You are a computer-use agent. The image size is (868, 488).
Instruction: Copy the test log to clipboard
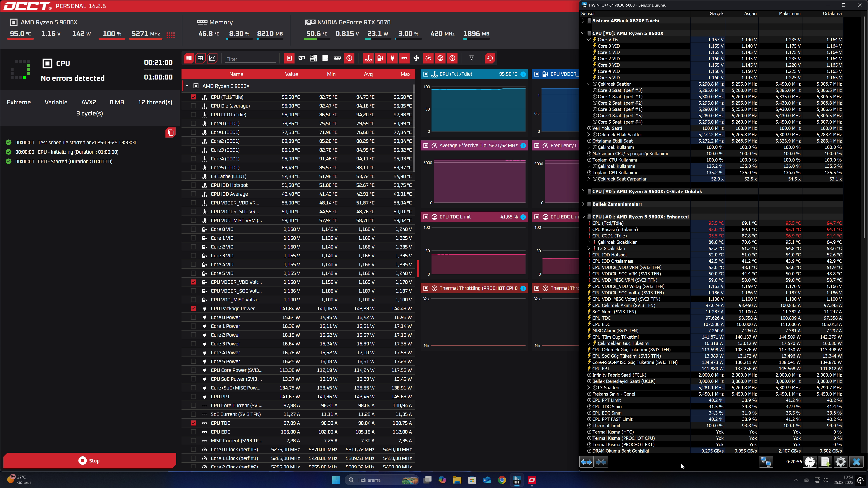pyautogui.click(x=170, y=133)
